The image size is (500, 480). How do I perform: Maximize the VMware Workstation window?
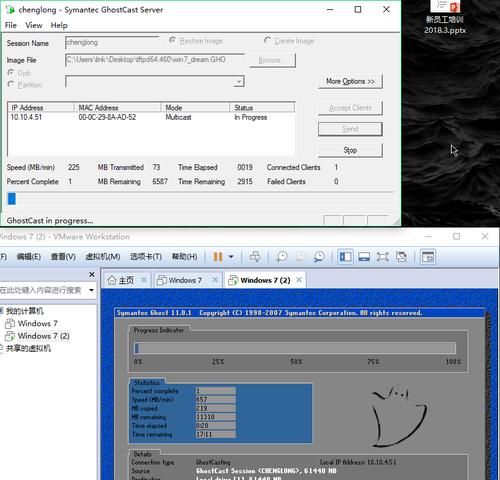point(456,236)
